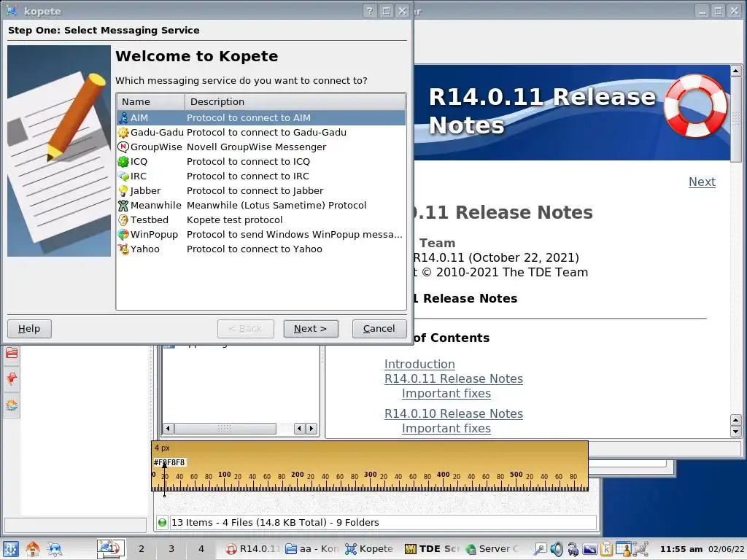The width and height of the screenshot is (747, 560).
Task: Open Important fixes under R14.0.11
Action: click(446, 394)
